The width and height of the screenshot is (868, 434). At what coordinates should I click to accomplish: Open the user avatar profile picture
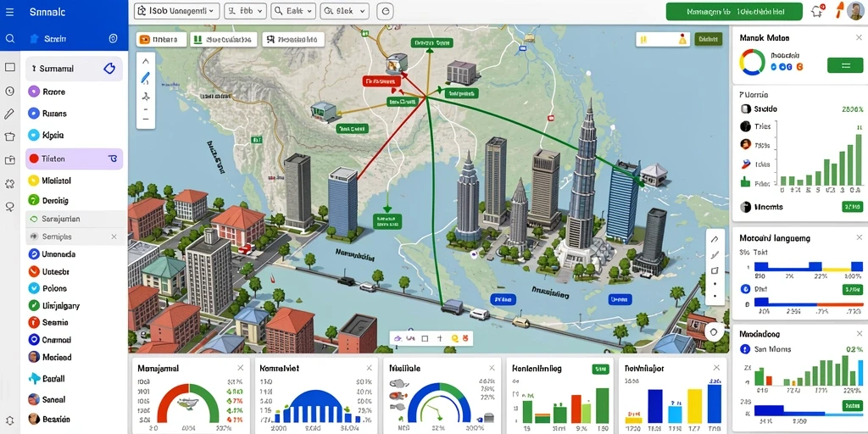coord(856,11)
